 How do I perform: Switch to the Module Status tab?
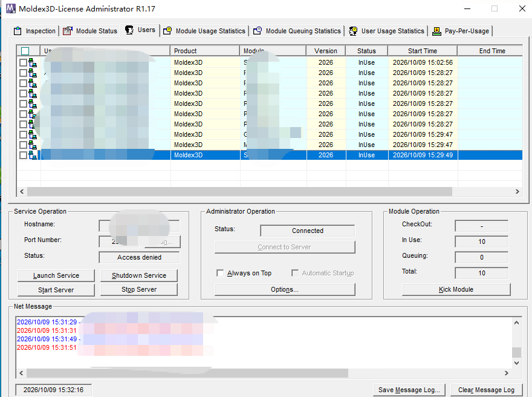pyautogui.click(x=90, y=31)
